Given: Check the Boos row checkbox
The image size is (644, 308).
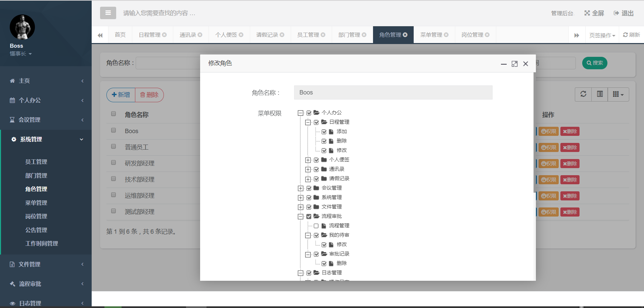Looking at the screenshot, I should click(113, 130).
